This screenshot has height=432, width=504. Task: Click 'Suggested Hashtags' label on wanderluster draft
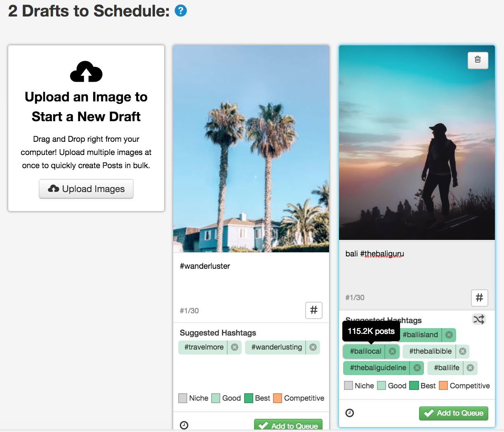pos(218,333)
